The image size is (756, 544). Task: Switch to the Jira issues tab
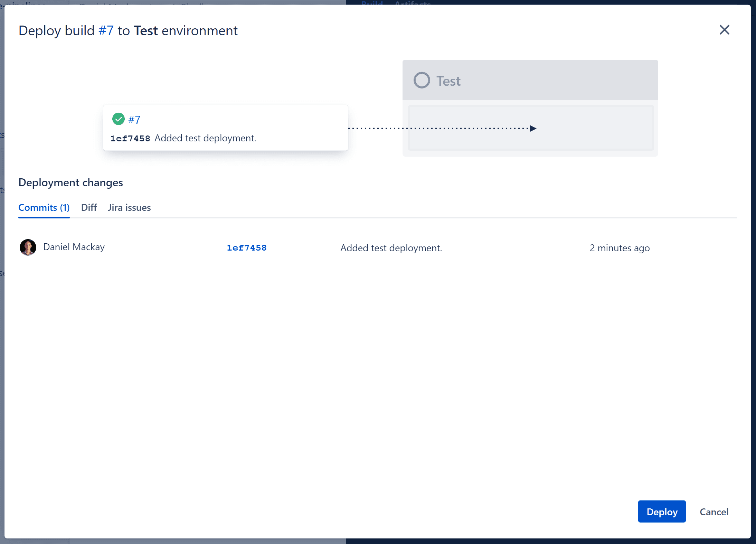click(x=129, y=208)
